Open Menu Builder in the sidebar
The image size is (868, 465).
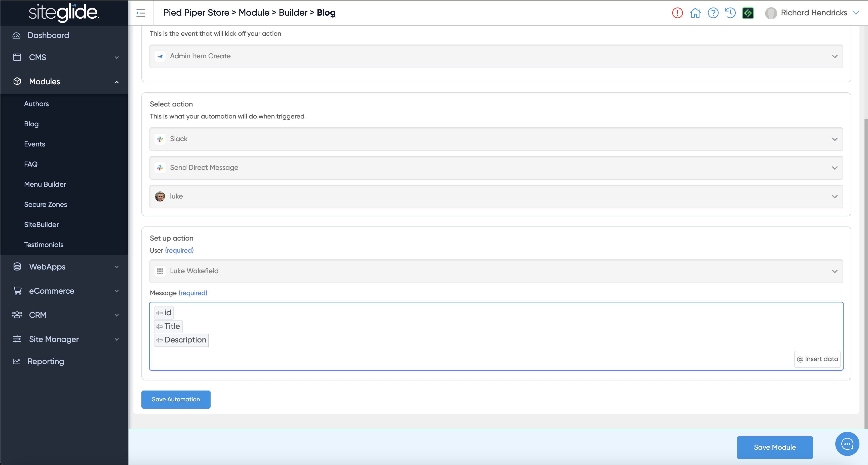coord(45,184)
